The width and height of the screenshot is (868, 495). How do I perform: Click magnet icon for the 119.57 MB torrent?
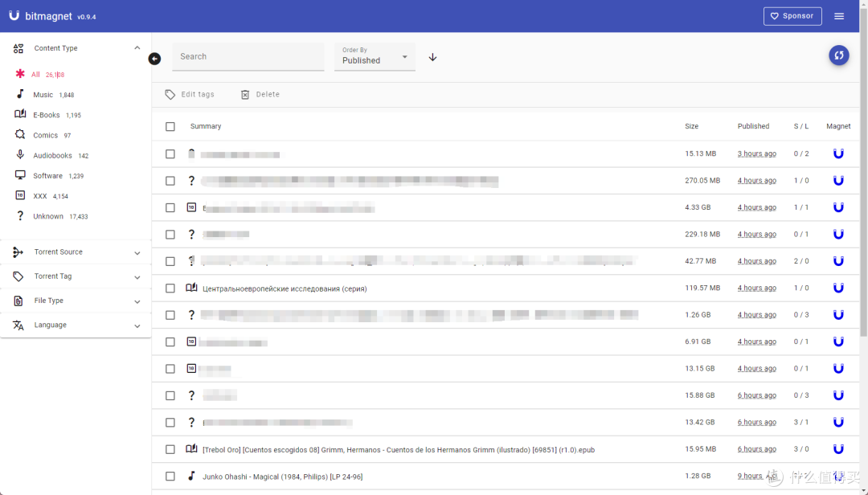838,288
